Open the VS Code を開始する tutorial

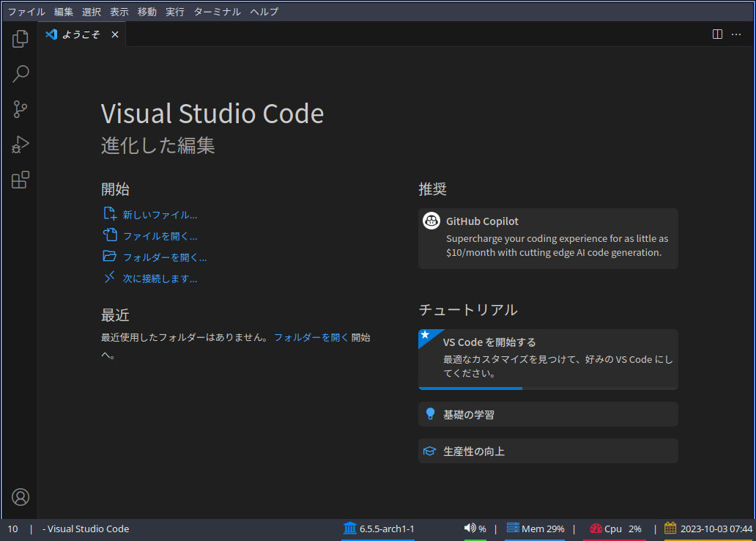coord(548,359)
